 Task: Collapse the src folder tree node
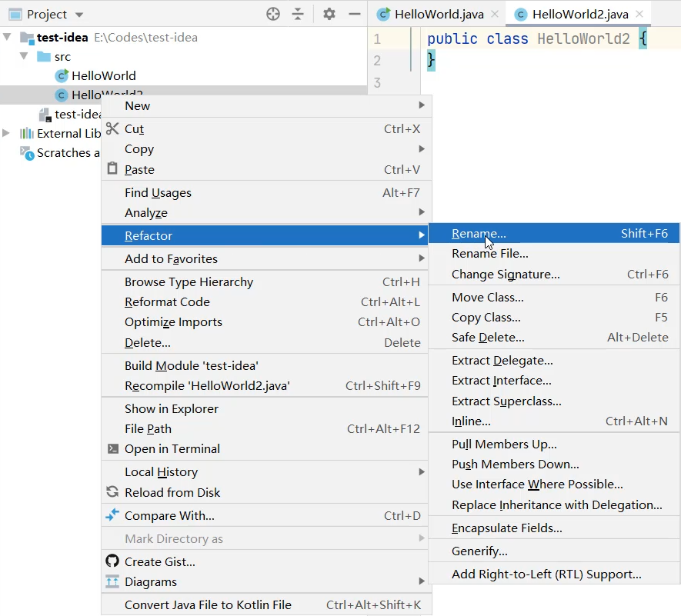pyautogui.click(x=24, y=56)
